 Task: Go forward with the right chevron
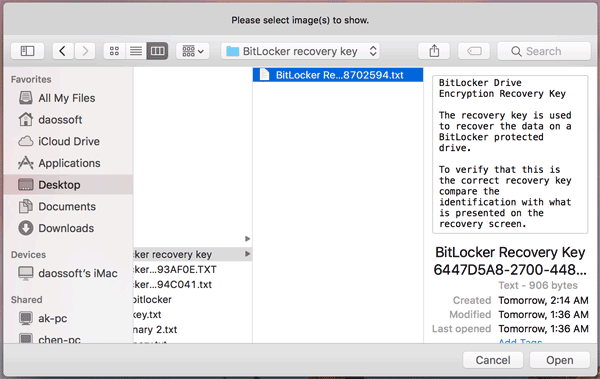click(85, 51)
